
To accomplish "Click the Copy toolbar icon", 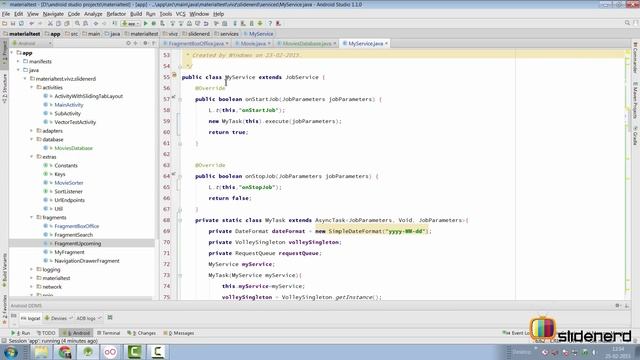I will coord(58,24).
